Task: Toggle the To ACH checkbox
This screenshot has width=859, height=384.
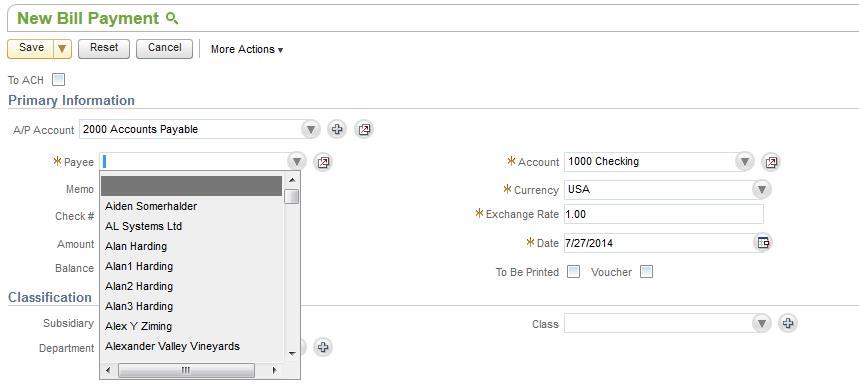Action: click(58, 79)
